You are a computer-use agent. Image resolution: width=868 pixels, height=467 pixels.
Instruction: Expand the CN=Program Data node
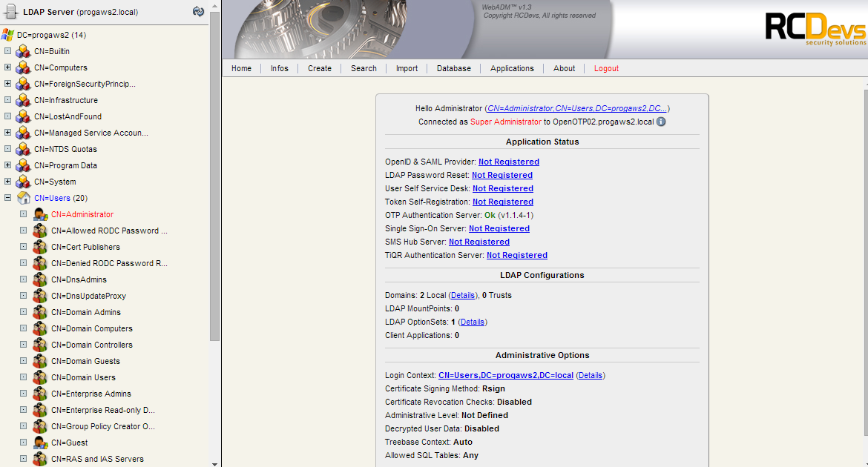pos(7,165)
